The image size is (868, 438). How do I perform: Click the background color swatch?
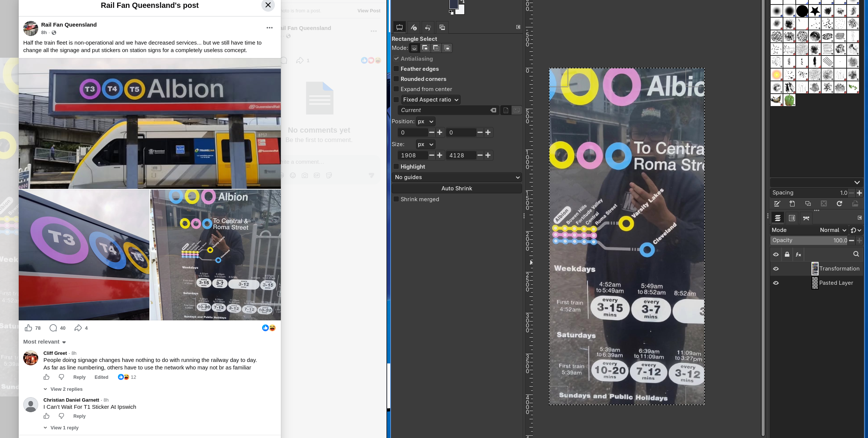point(461,10)
